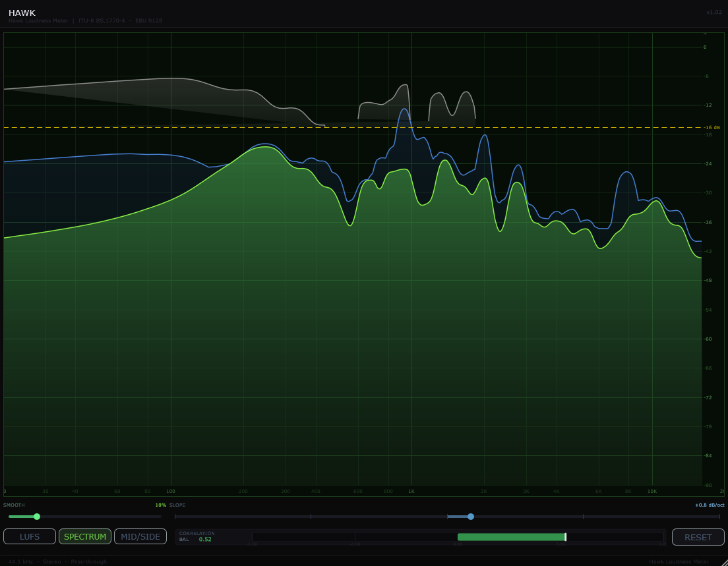Click the blue Slope slider handle
This screenshot has width=728, height=566.
coord(471,517)
